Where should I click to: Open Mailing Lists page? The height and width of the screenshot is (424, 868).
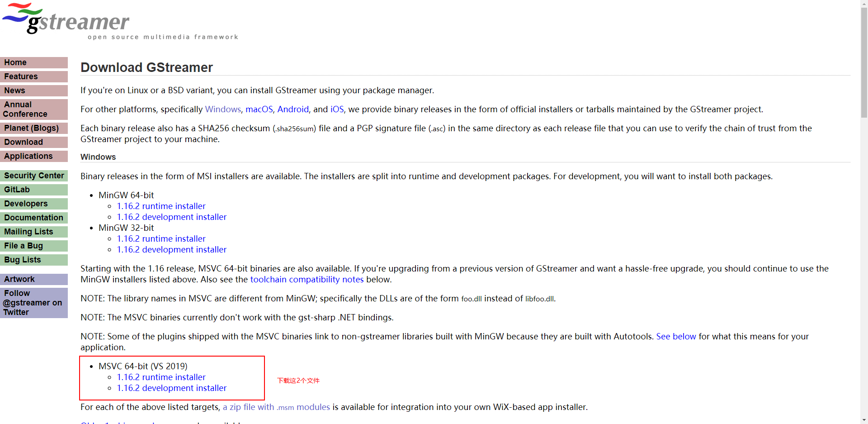pyautogui.click(x=34, y=232)
